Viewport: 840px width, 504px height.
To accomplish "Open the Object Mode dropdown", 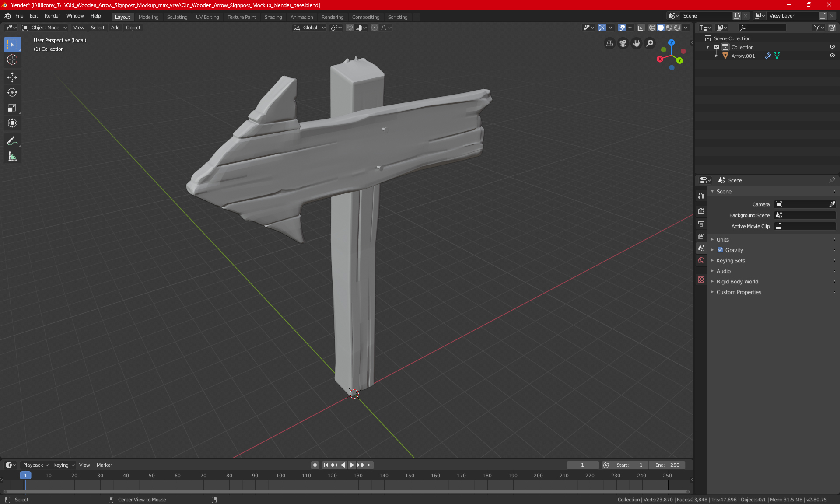I will 45,28.
